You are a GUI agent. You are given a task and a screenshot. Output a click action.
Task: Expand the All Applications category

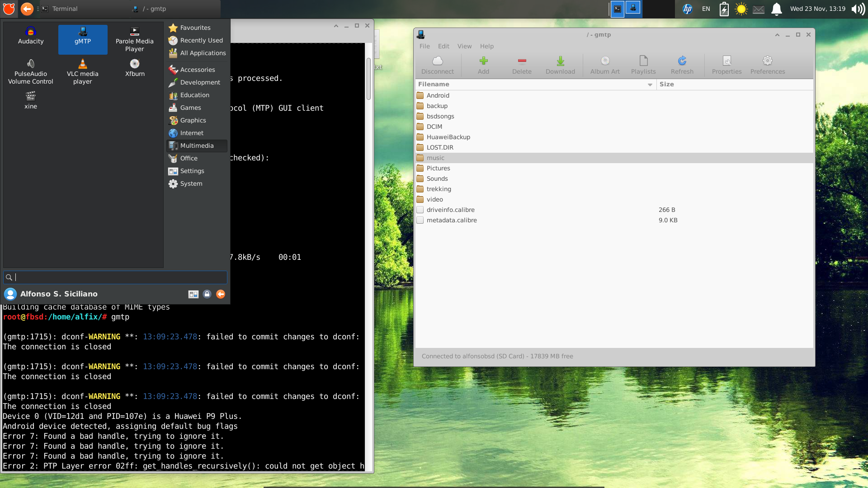coord(203,53)
